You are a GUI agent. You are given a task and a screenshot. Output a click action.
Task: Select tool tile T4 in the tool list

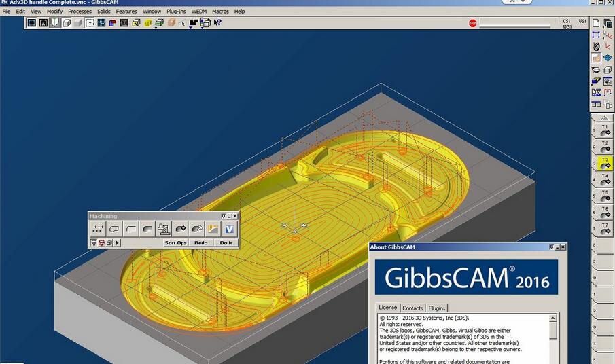pos(605,180)
